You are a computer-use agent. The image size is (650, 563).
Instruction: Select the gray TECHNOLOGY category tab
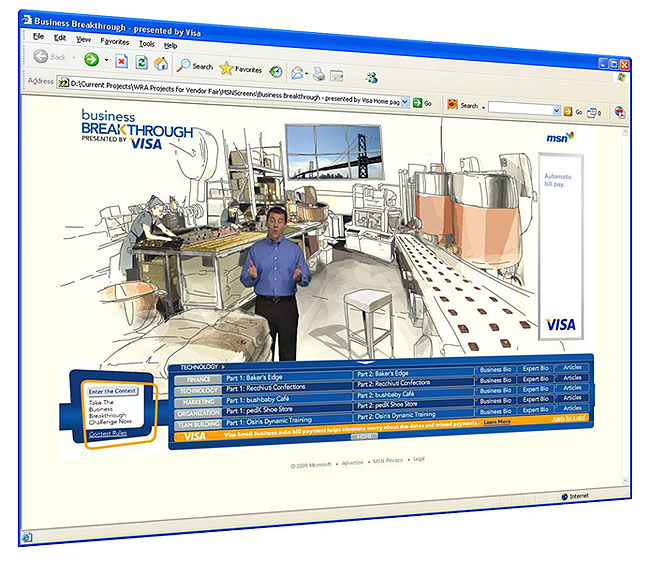[199, 391]
